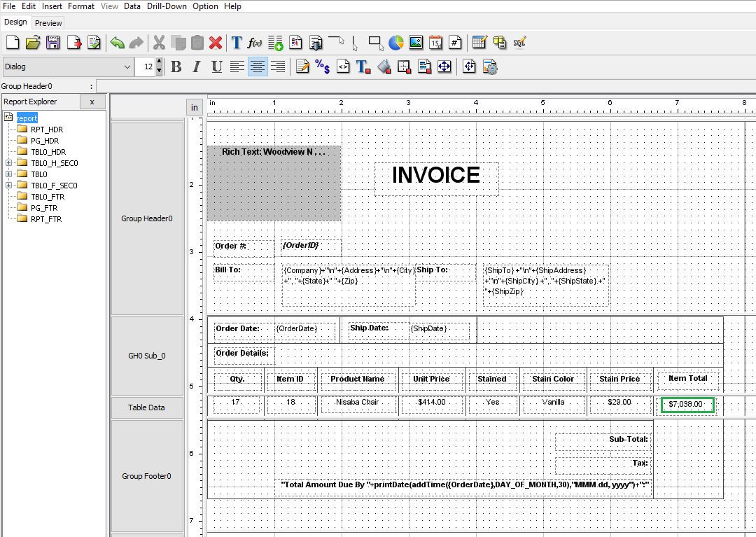The height and width of the screenshot is (537, 756).
Task: Open the Drill-Down menu
Action: 167,6
